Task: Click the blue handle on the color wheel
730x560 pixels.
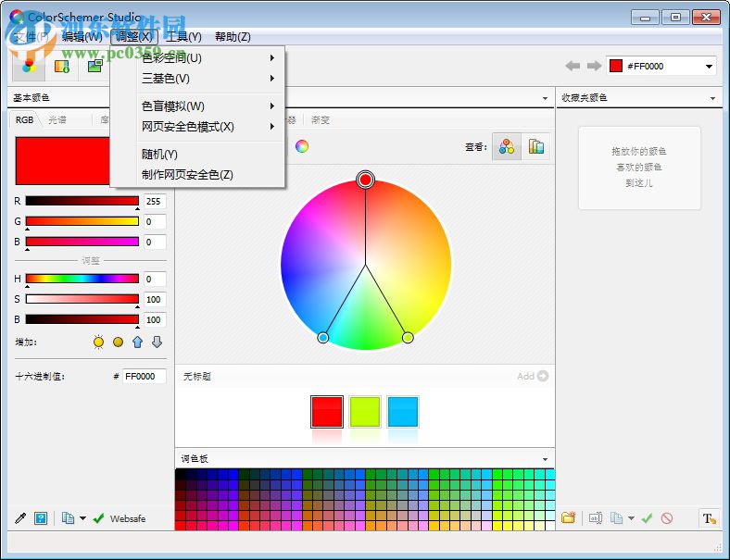Action: [x=322, y=338]
